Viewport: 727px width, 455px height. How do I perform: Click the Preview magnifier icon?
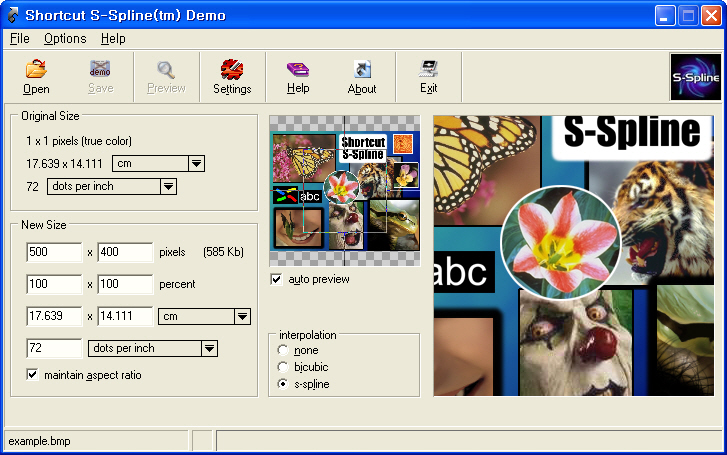[166, 77]
